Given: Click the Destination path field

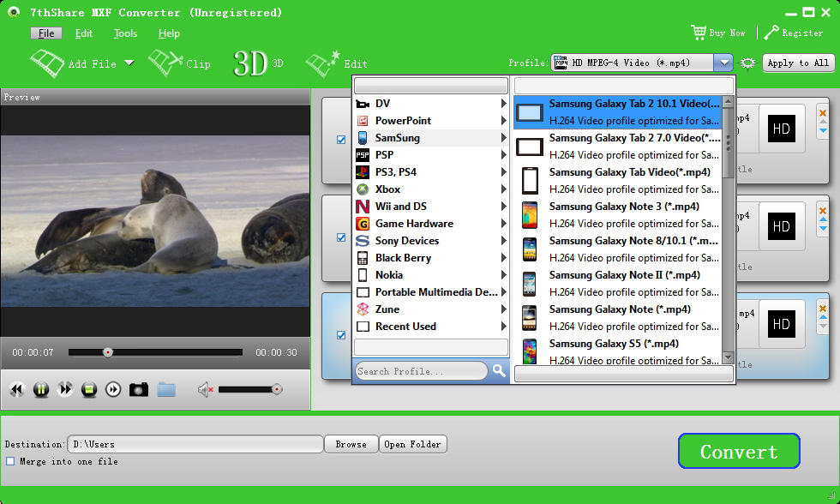Looking at the screenshot, I should pos(195,444).
